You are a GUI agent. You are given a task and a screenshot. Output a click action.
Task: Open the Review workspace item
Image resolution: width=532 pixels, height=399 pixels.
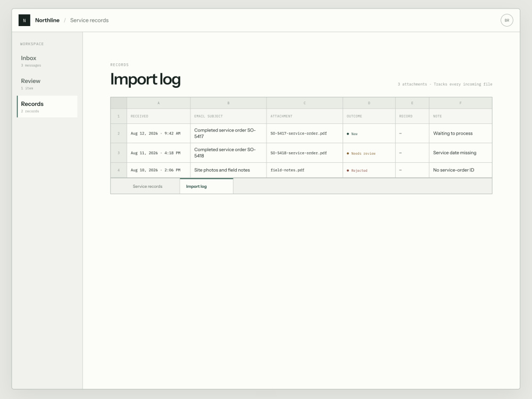tap(47, 84)
